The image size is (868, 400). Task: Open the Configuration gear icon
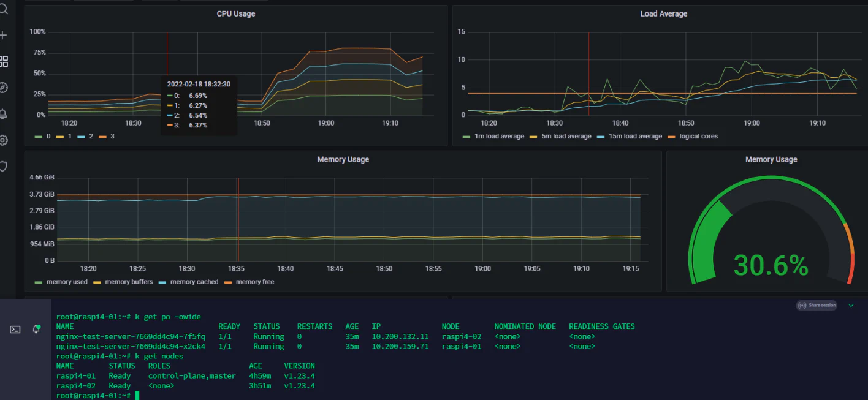coord(3,140)
